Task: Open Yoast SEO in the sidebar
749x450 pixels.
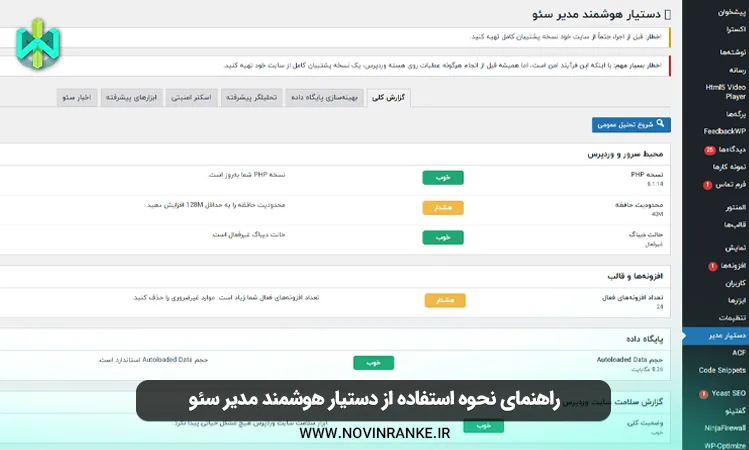Action: tap(728, 393)
